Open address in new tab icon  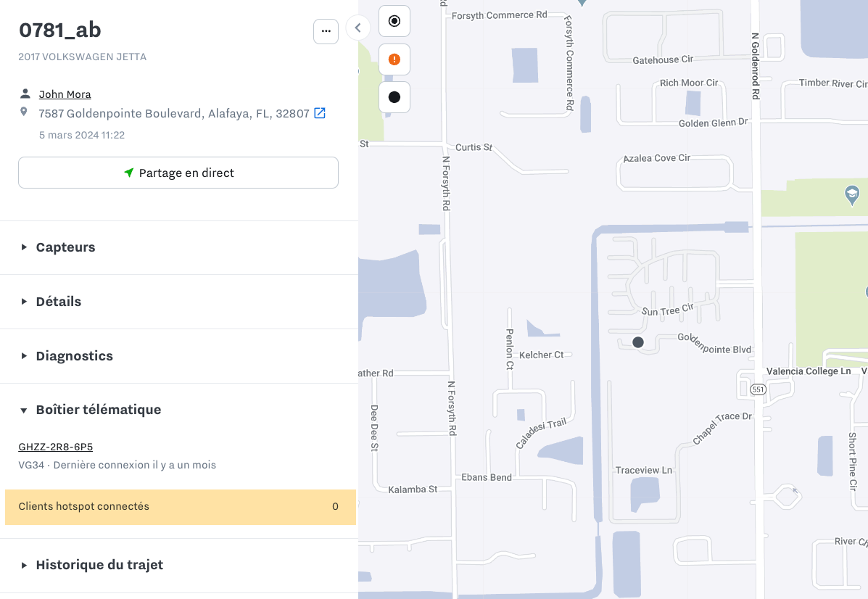pos(320,113)
